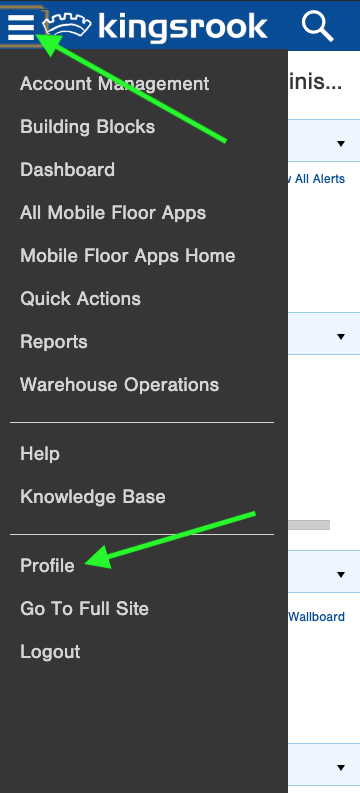Expand the topmost section dropdown arrow
Screen dimensions: 360x793
pyautogui.click(x=341, y=144)
